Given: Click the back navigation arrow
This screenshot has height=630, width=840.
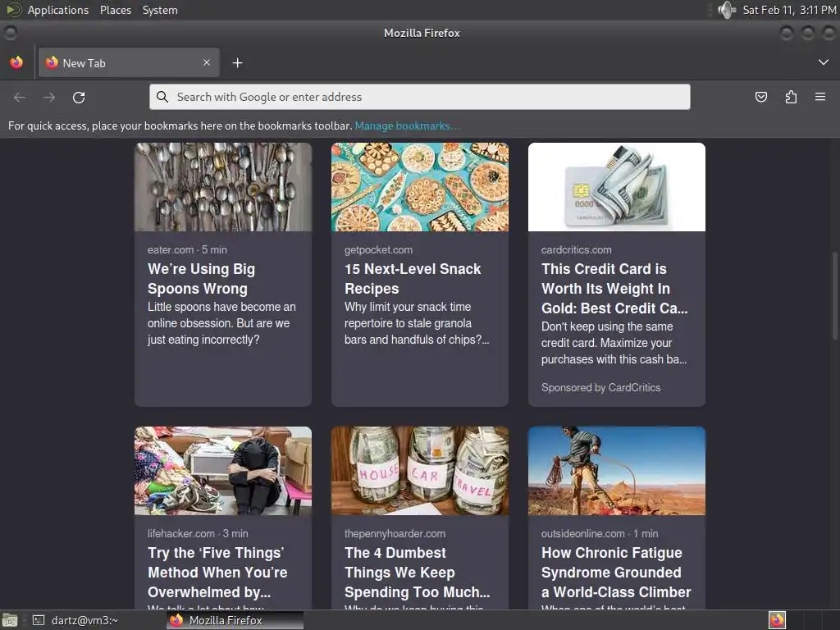Looking at the screenshot, I should (x=20, y=97).
